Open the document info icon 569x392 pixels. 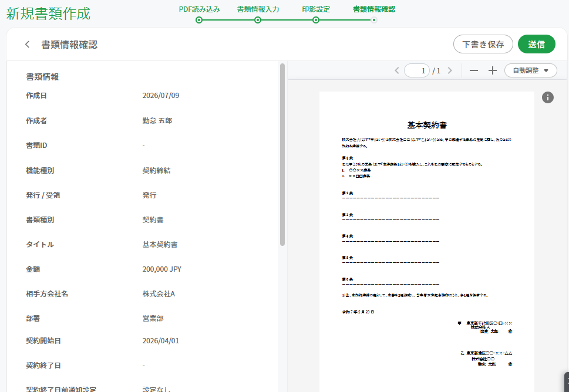point(548,97)
